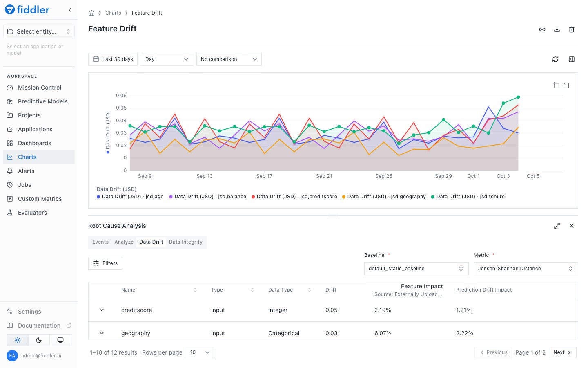Expand Root Cause Analysis panel fullscreen

pyautogui.click(x=557, y=226)
